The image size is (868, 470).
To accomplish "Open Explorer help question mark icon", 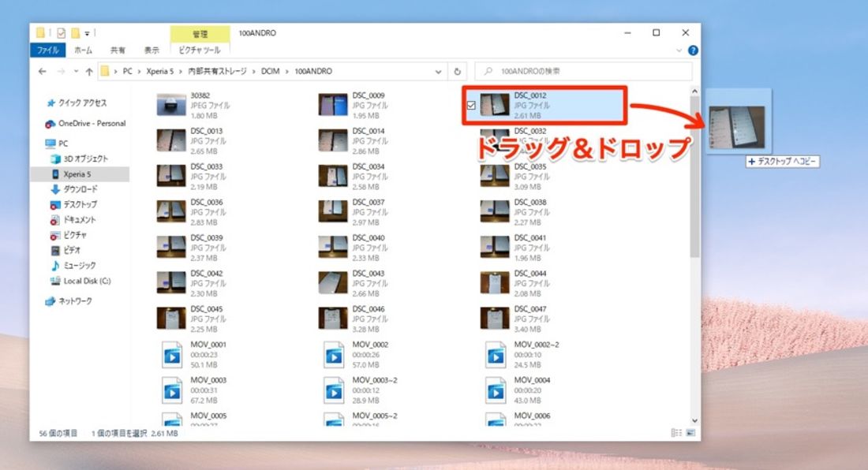I will pyautogui.click(x=693, y=50).
